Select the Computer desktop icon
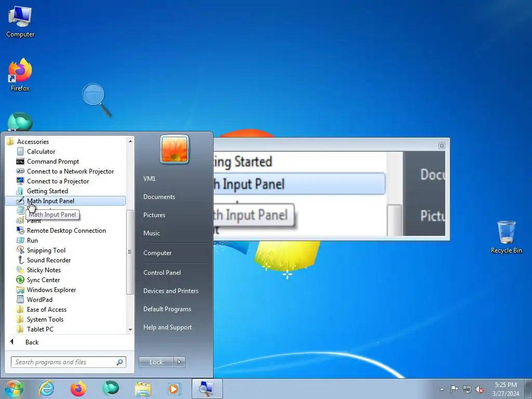This screenshot has width=532, height=399. click(20, 22)
